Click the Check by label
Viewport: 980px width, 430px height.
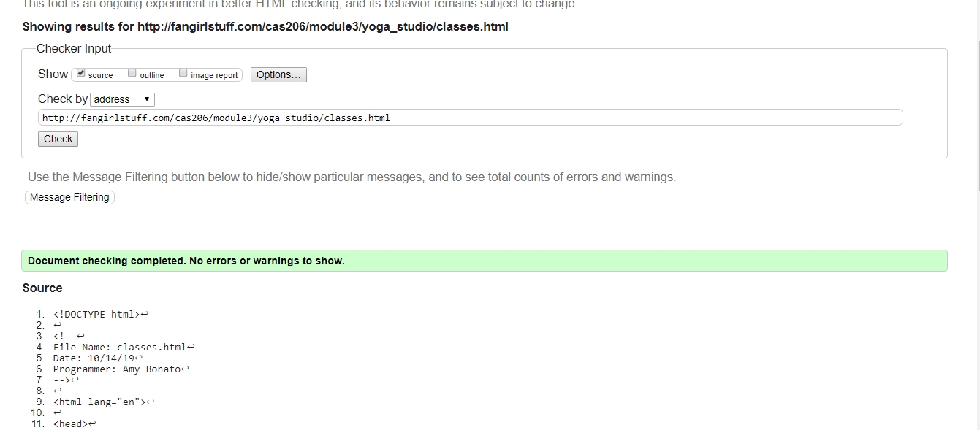[63, 99]
